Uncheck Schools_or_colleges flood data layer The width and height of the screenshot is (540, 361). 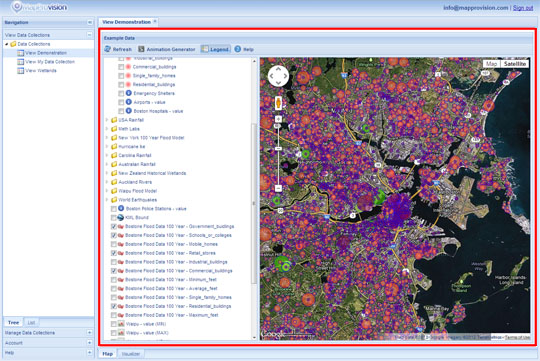(114, 236)
